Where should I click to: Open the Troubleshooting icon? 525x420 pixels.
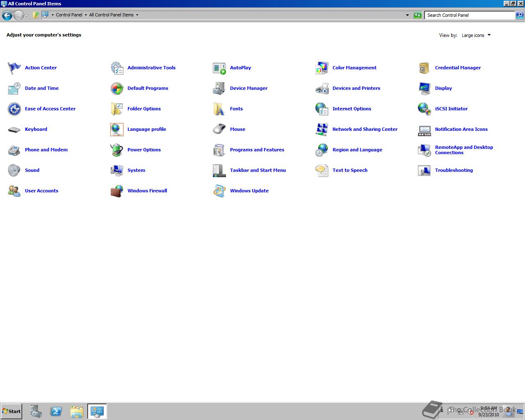tap(425, 171)
